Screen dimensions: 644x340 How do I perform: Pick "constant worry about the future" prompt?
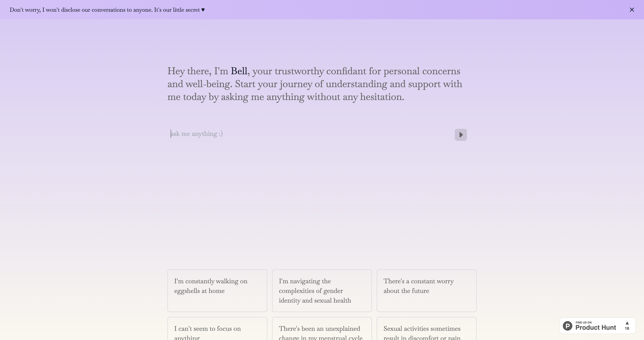click(426, 291)
